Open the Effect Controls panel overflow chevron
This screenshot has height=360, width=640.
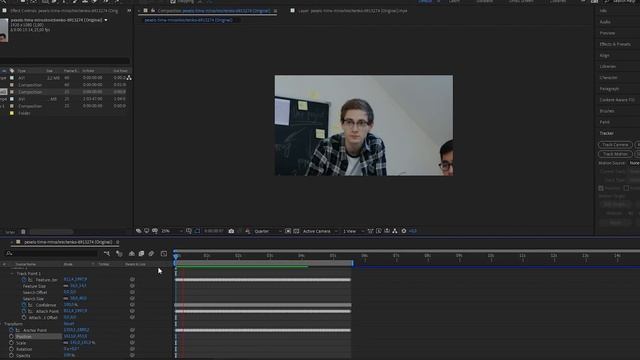coord(129,11)
